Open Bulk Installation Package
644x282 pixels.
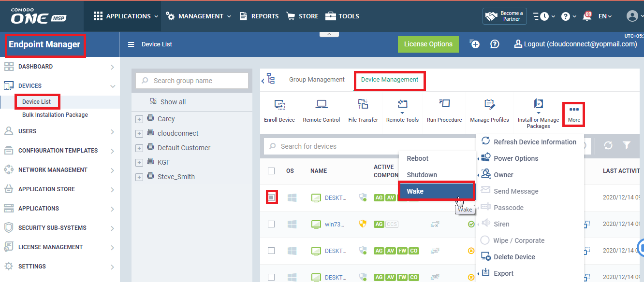pyautogui.click(x=55, y=115)
